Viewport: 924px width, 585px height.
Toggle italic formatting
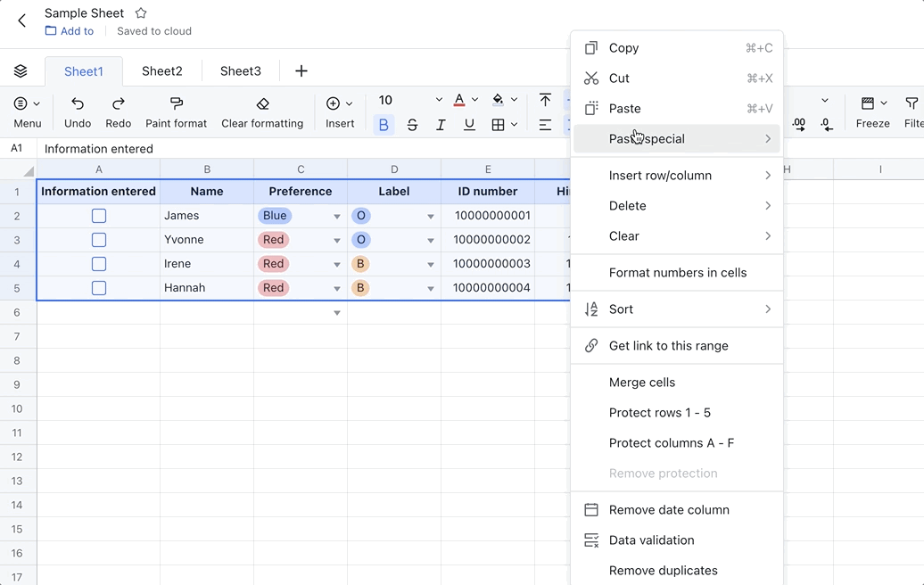pyautogui.click(x=441, y=125)
